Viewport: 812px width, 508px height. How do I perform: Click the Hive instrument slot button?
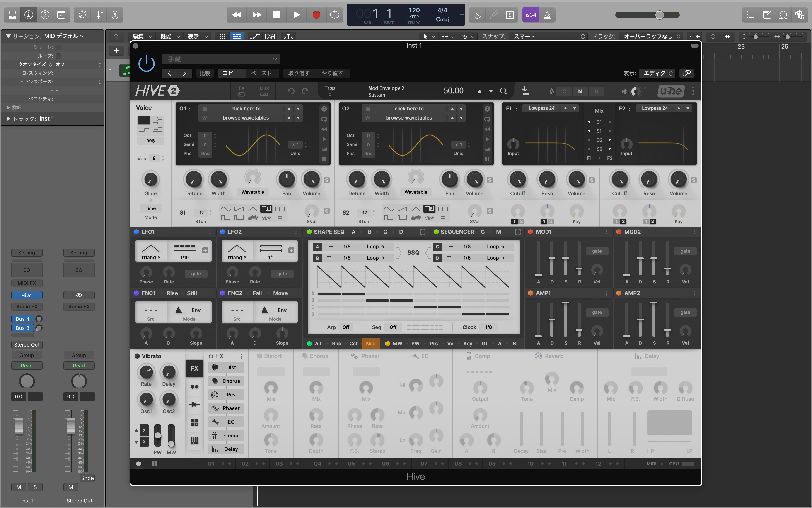(27, 295)
